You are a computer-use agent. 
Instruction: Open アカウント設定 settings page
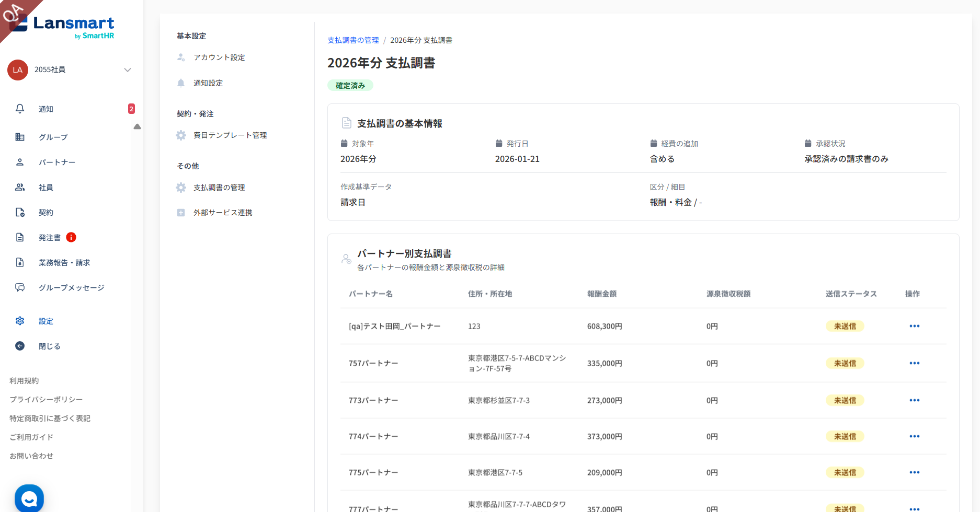(219, 57)
